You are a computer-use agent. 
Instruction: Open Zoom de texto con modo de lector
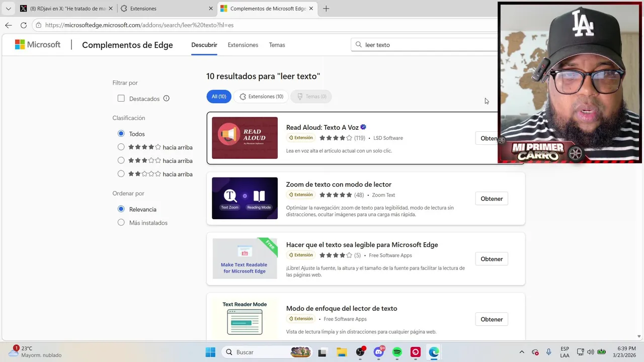(339, 185)
